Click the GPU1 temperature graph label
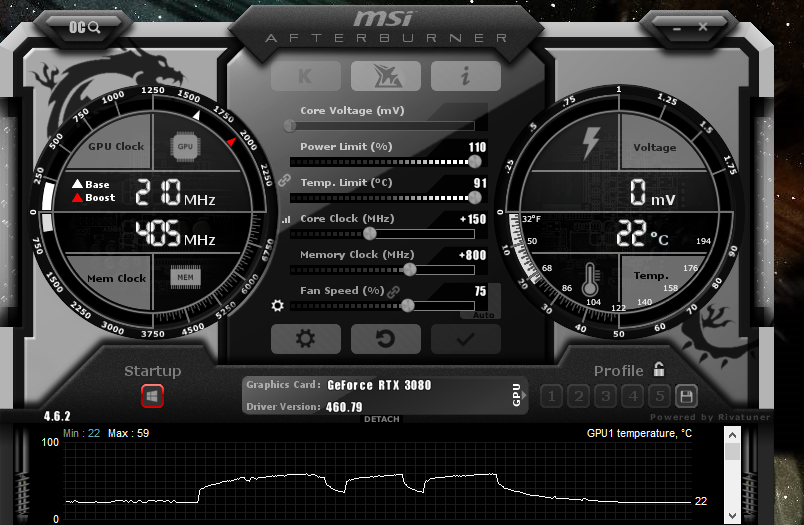 [x=639, y=433]
